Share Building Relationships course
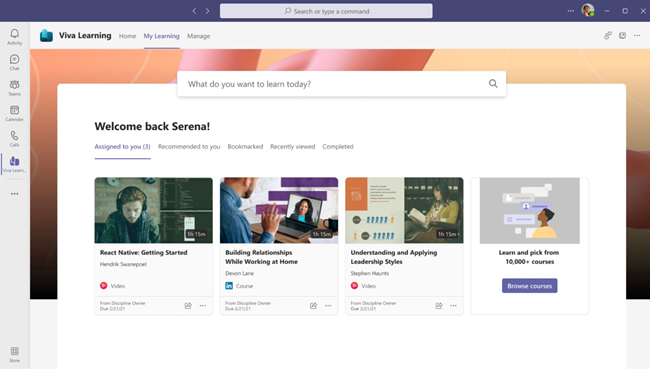Image resolution: width=650 pixels, height=369 pixels. point(313,306)
